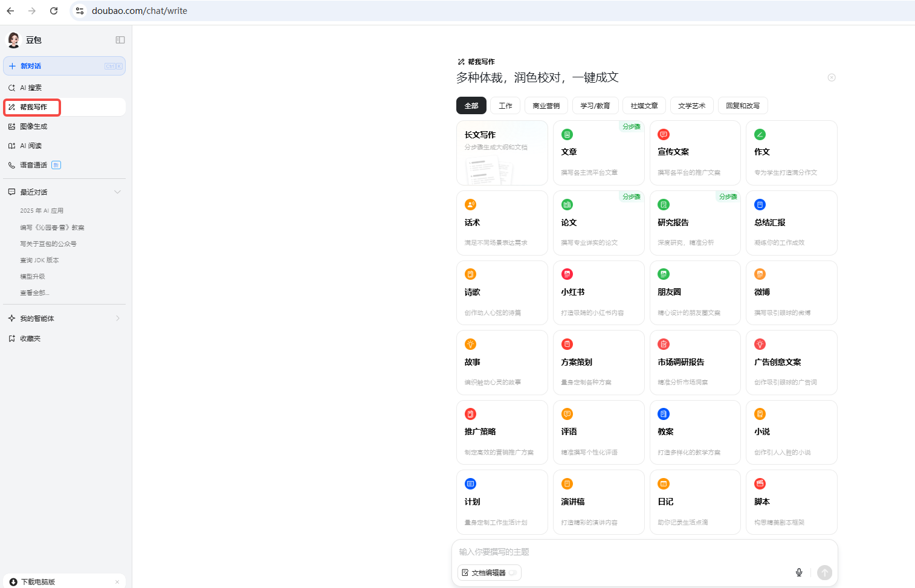
Task: Click 查看全部 to view all chats
Action: [34, 293]
